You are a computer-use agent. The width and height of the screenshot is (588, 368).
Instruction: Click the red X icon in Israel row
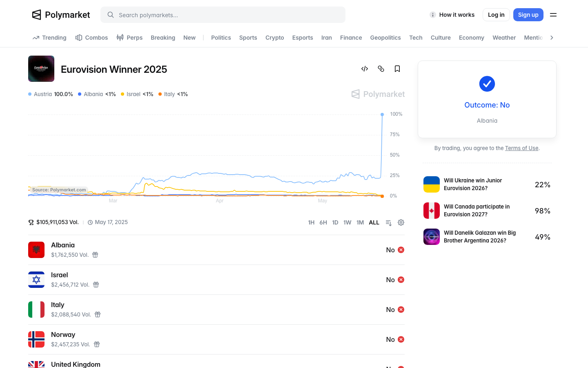pyautogui.click(x=401, y=280)
